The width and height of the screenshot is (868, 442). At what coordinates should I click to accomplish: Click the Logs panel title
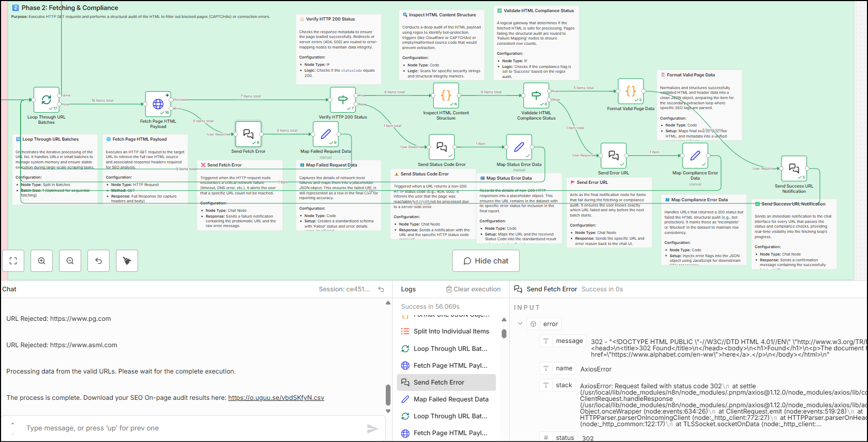point(408,289)
